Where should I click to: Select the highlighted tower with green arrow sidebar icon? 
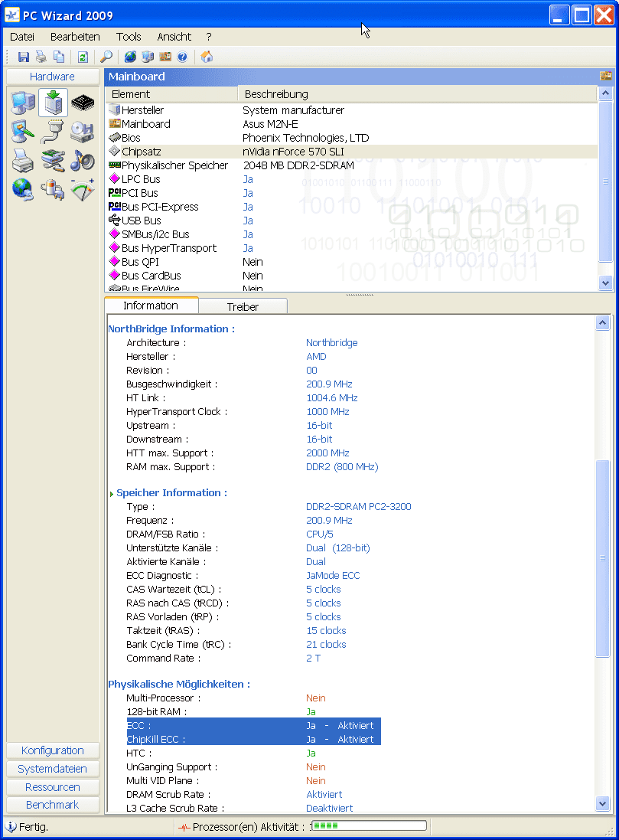(53, 103)
